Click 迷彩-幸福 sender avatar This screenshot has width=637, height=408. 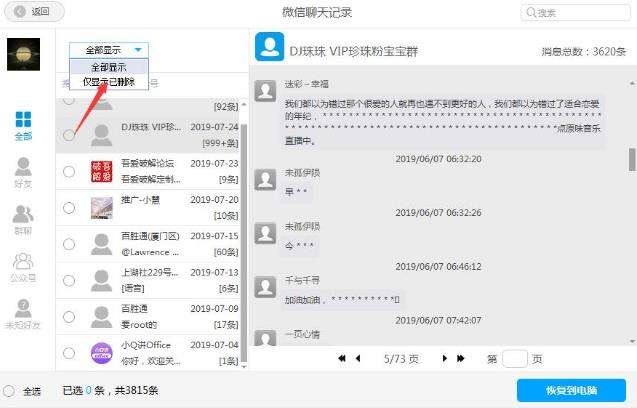click(265, 91)
